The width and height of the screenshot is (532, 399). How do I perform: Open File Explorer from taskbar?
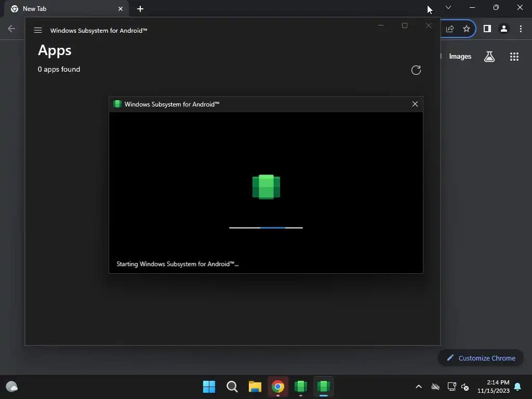(255, 387)
